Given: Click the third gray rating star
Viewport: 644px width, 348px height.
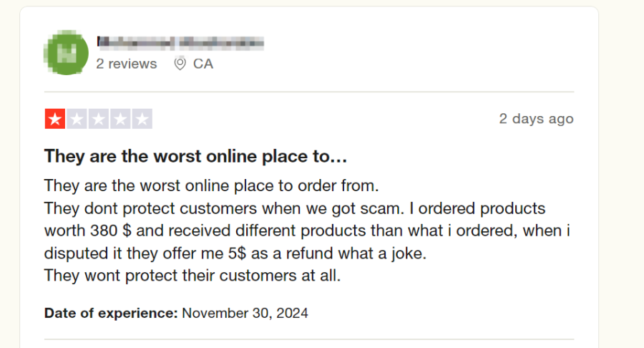Looking at the screenshot, I should [98, 119].
